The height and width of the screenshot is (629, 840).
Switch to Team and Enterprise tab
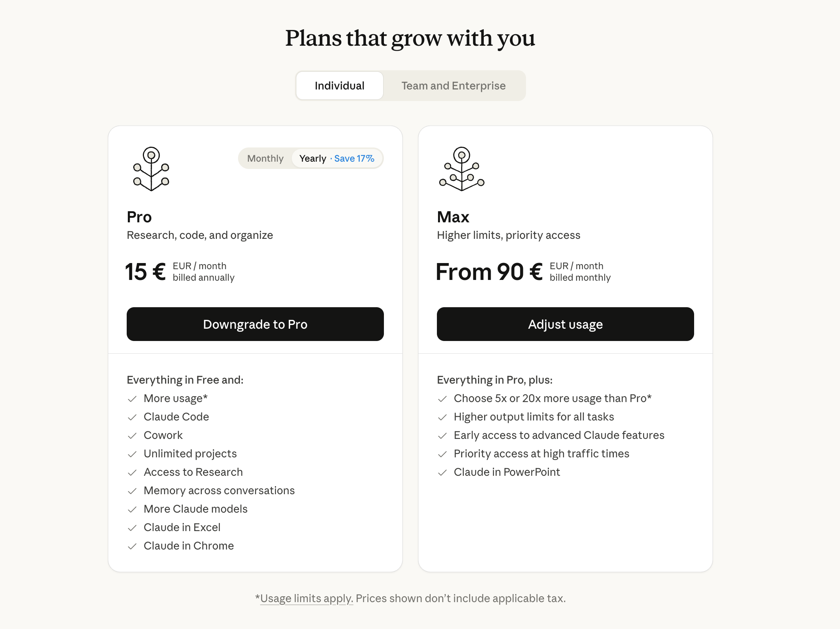(x=453, y=86)
